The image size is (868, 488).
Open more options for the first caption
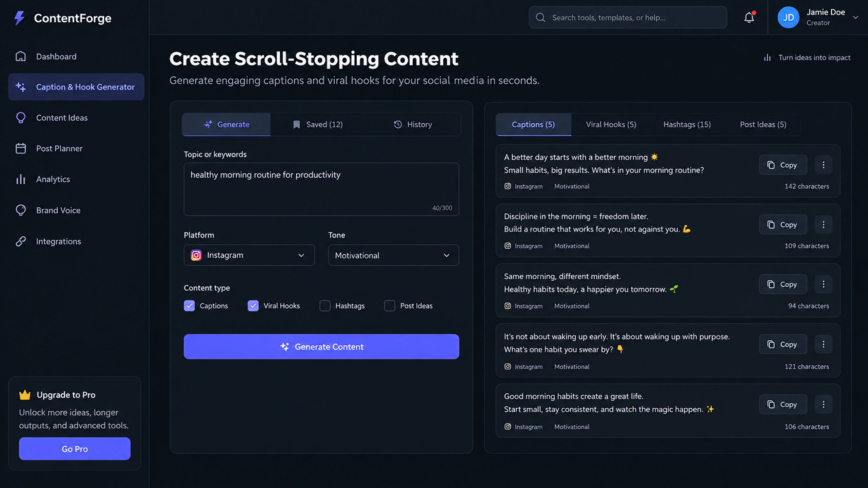tap(823, 165)
